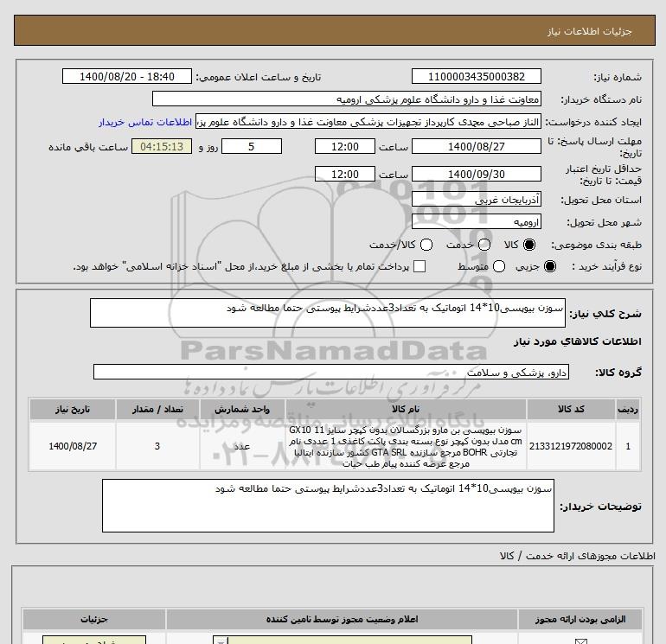This screenshot has height=644, width=666.
Task: Click the row number 1 cell
Action: point(628,446)
